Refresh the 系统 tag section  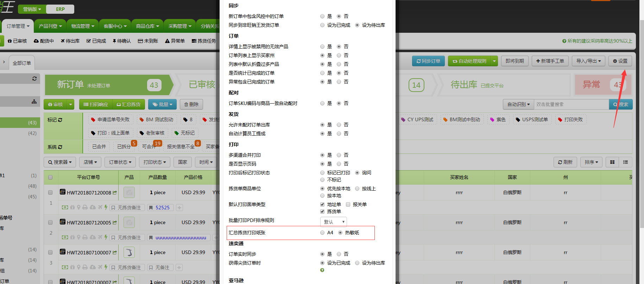coord(60,147)
